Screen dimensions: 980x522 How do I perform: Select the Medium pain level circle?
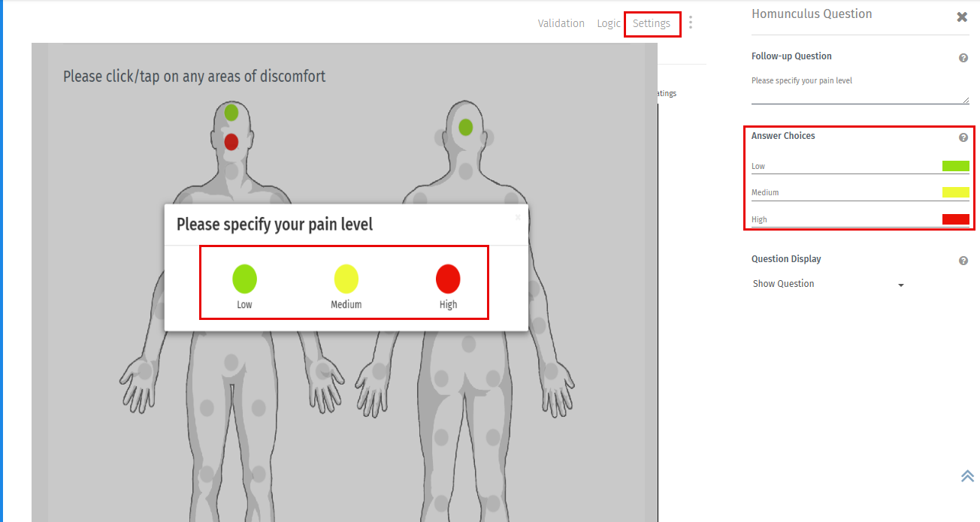tap(346, 279)
